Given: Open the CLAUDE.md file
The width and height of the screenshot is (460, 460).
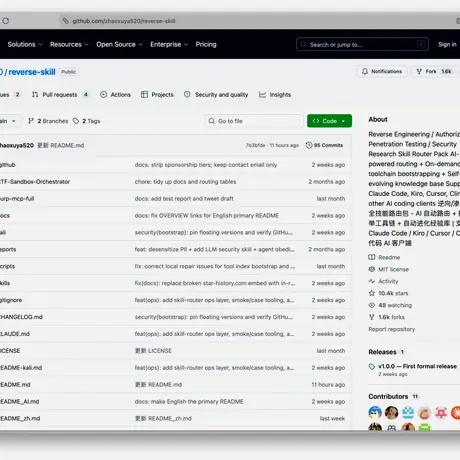Looking at the screenshot, I should click(x=15, y=334).
